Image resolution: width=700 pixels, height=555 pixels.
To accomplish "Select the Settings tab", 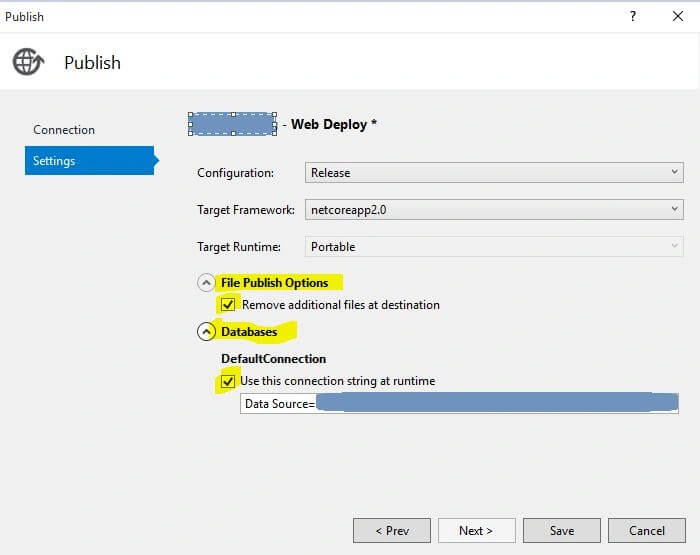I will click(90, 161).
